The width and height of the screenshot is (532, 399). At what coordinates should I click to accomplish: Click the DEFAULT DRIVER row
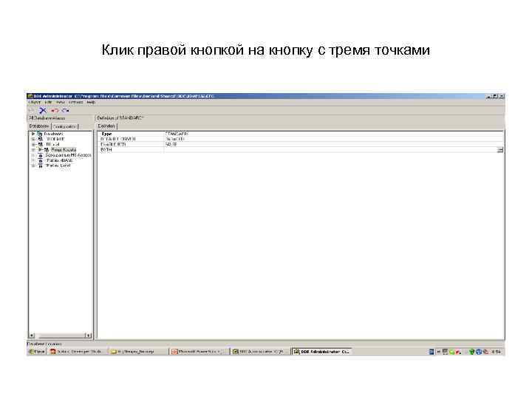300,139
